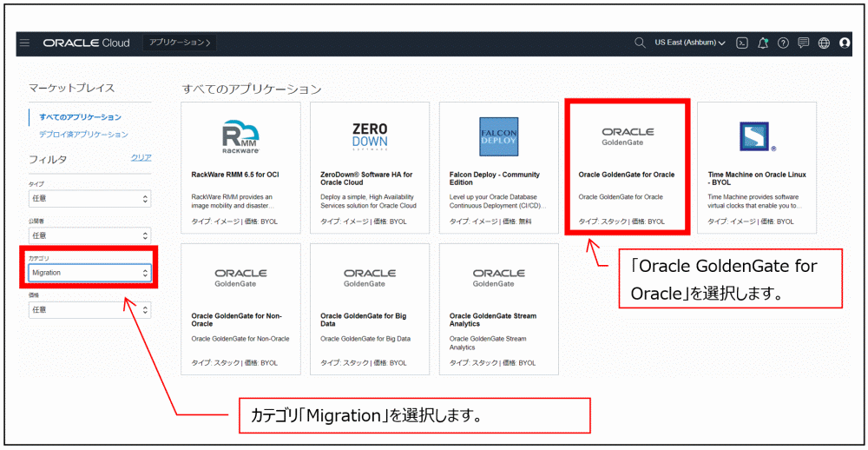Open Oracle GoldenGate for Oracle title
Image resolution: width=868 pixels, height=450 pixels.
(x=627, y=175)
